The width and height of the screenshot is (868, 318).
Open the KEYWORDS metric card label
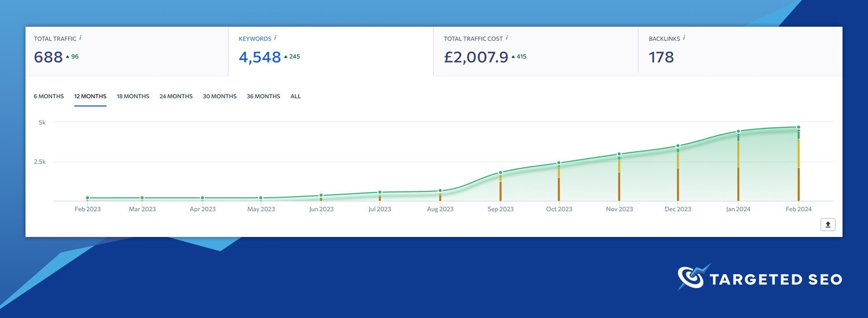(x=255, y=39)
